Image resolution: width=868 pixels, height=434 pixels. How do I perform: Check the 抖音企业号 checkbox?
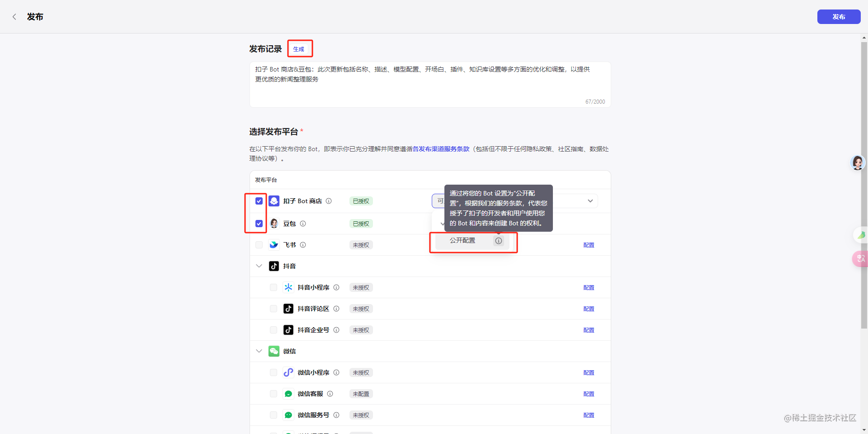[274, 330]
